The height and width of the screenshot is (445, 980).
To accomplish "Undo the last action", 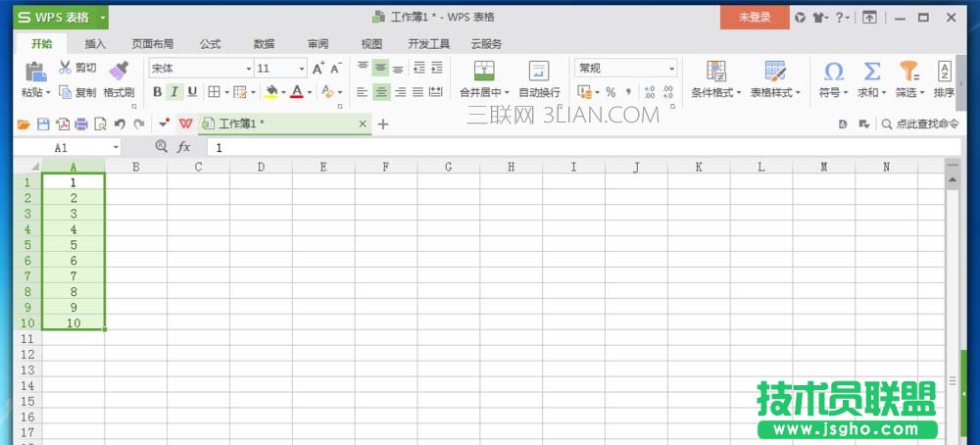I will pyautogui.click(x=120, y=124).
